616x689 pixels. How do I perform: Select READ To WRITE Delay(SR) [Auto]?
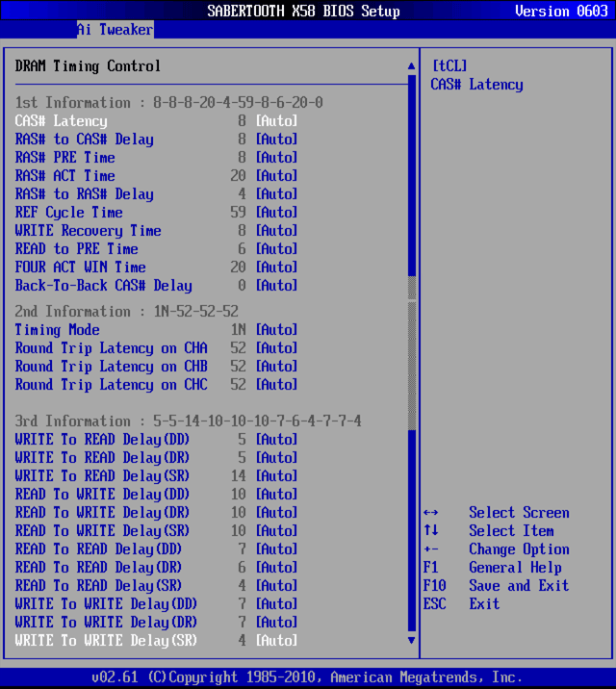[x=276, y=531]
